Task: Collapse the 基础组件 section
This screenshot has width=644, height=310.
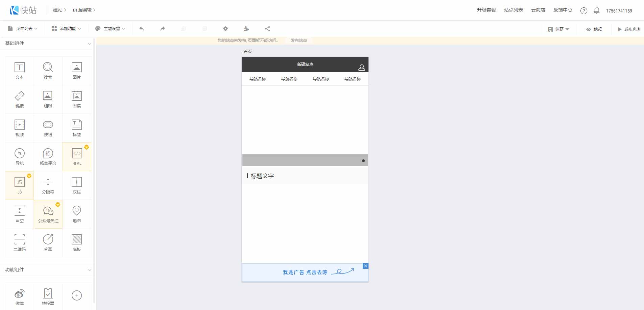Action: pos(89,44)
